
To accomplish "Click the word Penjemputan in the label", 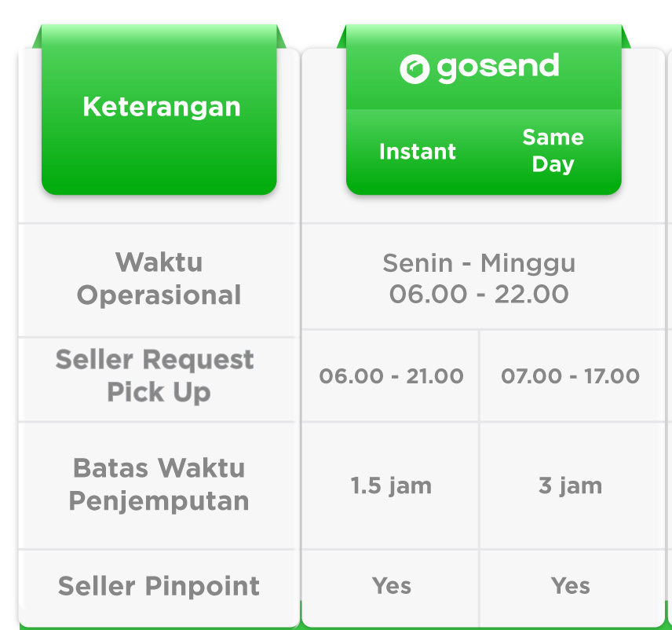I will (x=159, y=501).
